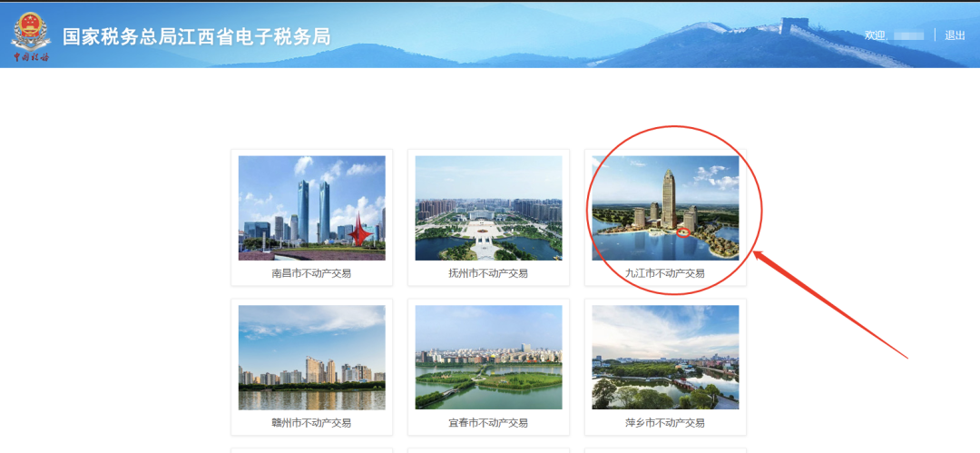Click 国家税务总局江西省电子税务局 header title
The image size is (980, 453).
click(197, 37)
